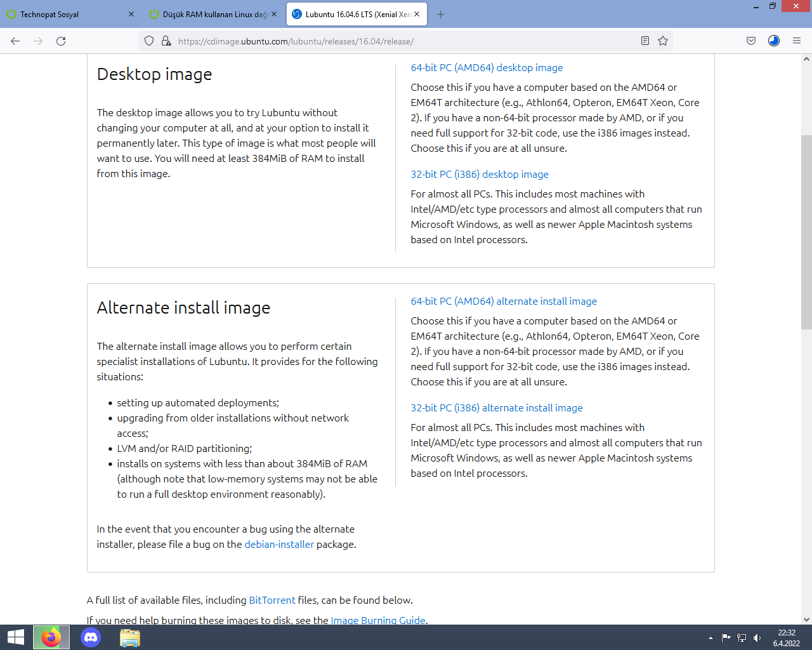The height and width of the screenshot is (650, 812).
Task: Save page to Pocket
Action: [x=751, y=41]
